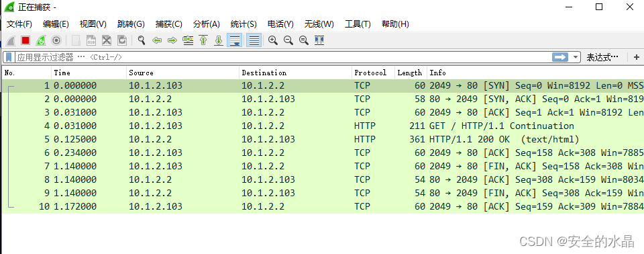Sort by the Destination column header
This screenshot has height=254, width=644.
(295, 73)
